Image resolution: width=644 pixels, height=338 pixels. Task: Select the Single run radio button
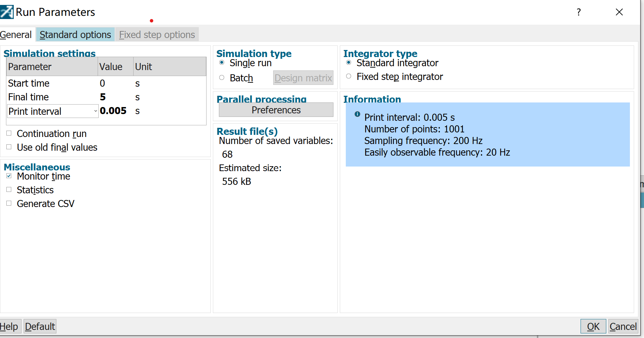click(x=222, y=63)
